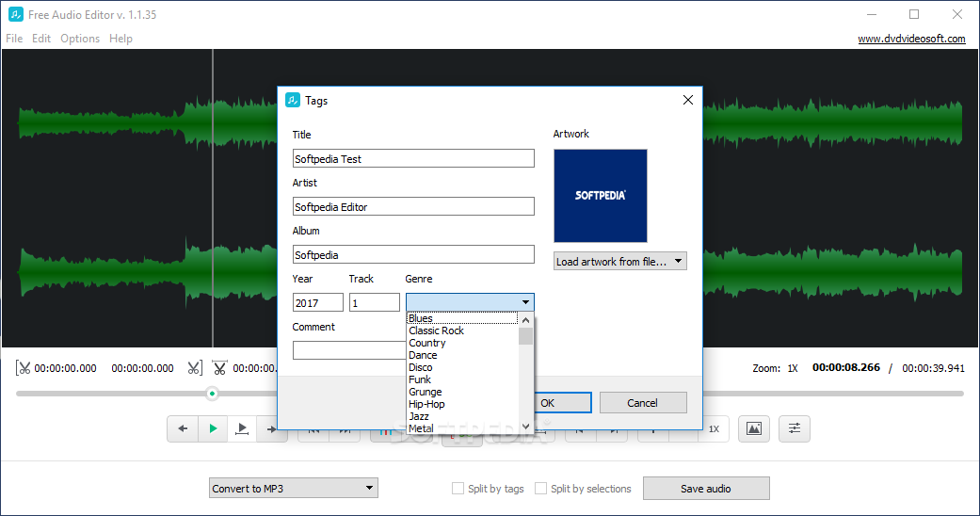The height and width of the screenshot is (516, 980).
Task: Pick Hip-Hop from genre list
Action: tap(462, 404)
